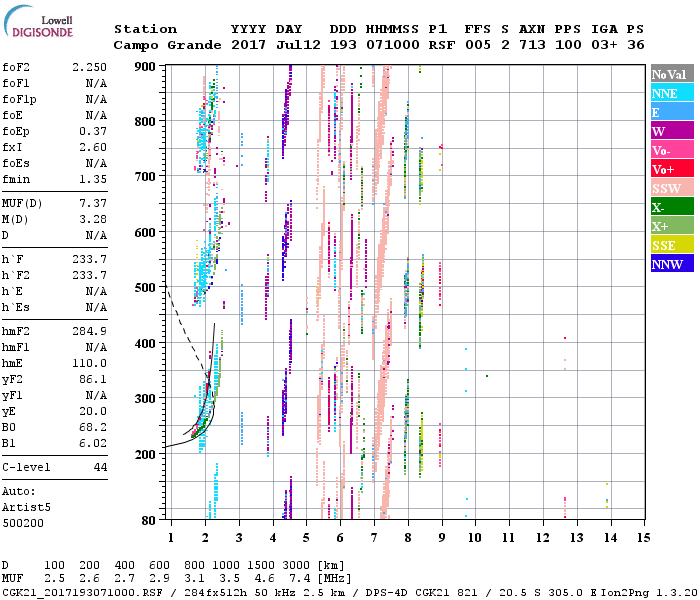Click the CGK21_2017193071000.RSF filename

83,592
